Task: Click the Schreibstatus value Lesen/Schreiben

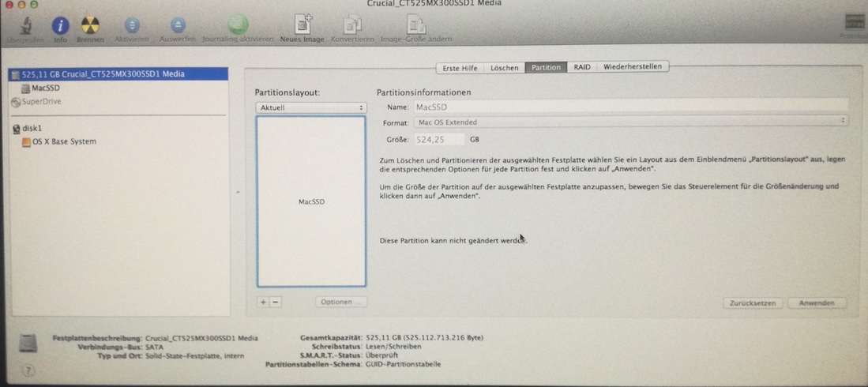Action: [x=393, y=347]
